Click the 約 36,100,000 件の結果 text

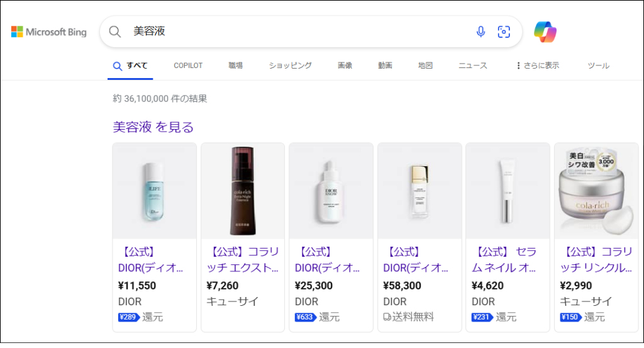coord(160,99)
